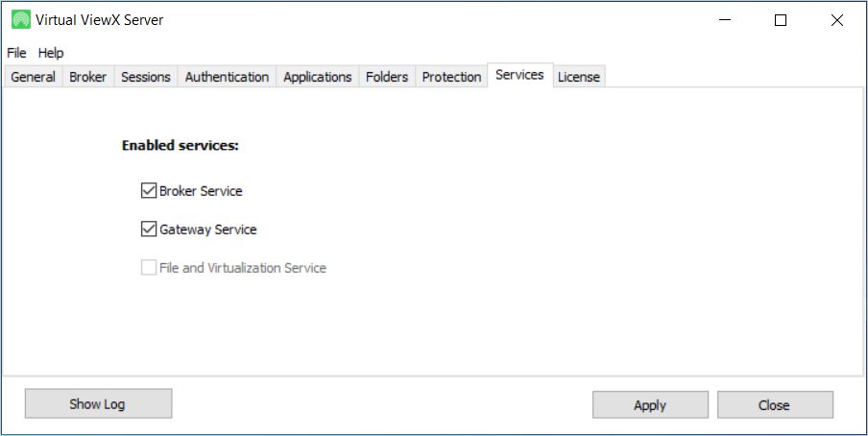Go to the Authentication tab
868x436 pixels.
[x=227, y=77]
